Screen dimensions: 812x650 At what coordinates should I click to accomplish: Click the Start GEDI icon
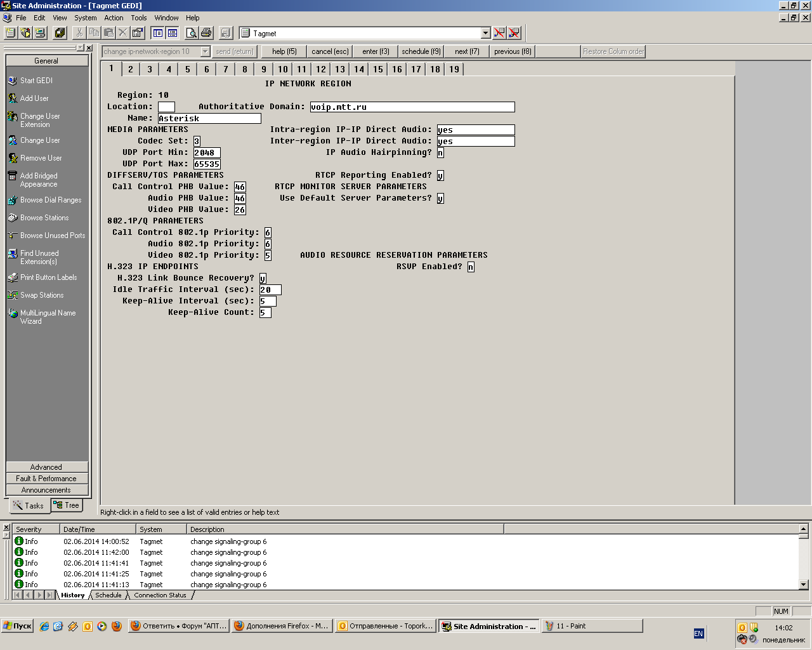tap(13, 81)
